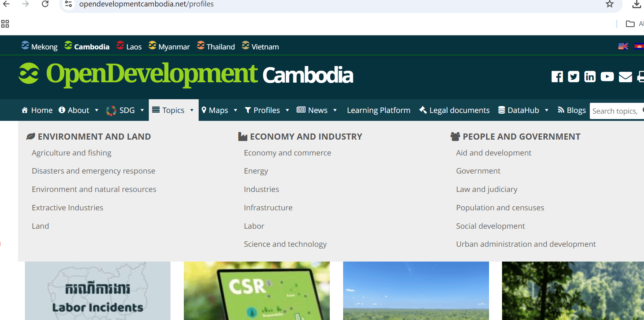Click the OpenDevelopment Cambodia logo
This screenshot has width=644, height=320.
tap(186, 74)
